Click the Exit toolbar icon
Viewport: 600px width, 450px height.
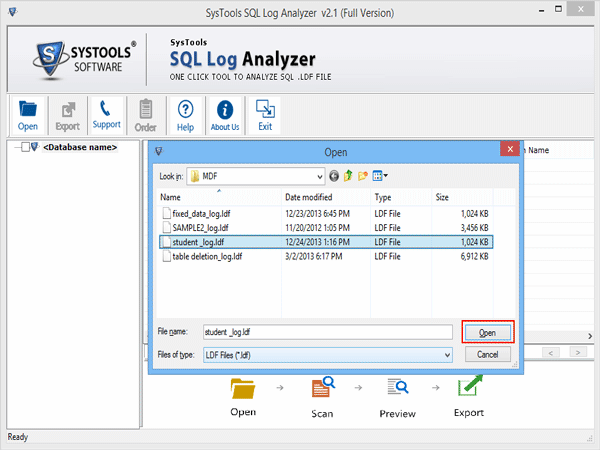coord(265,109)
